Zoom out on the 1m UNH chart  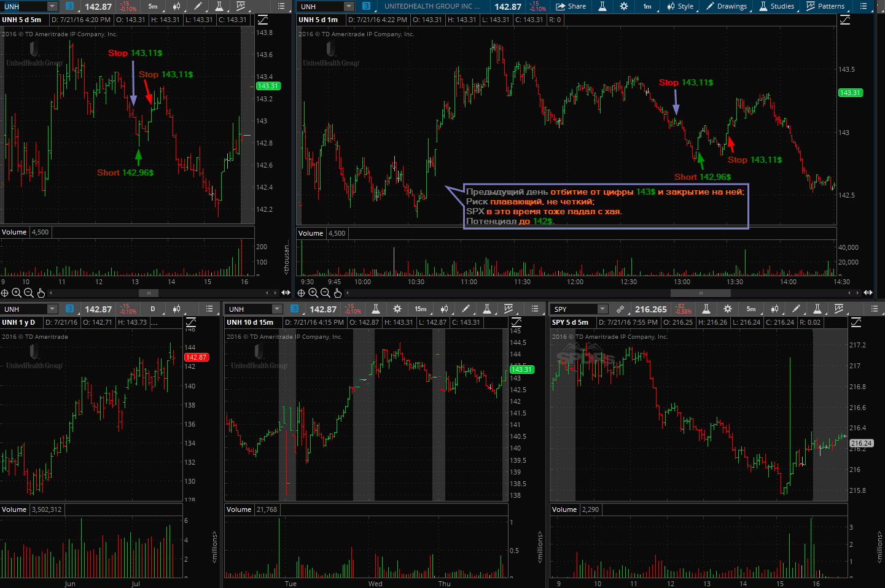(x=326, y=293)
